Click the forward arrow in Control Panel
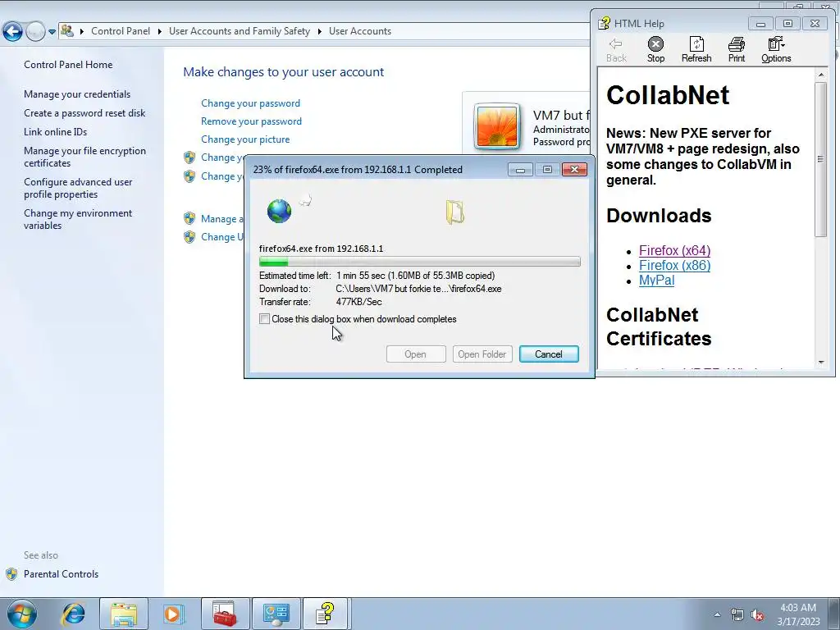Screen dimensions: 840x630 click(35, 32)
